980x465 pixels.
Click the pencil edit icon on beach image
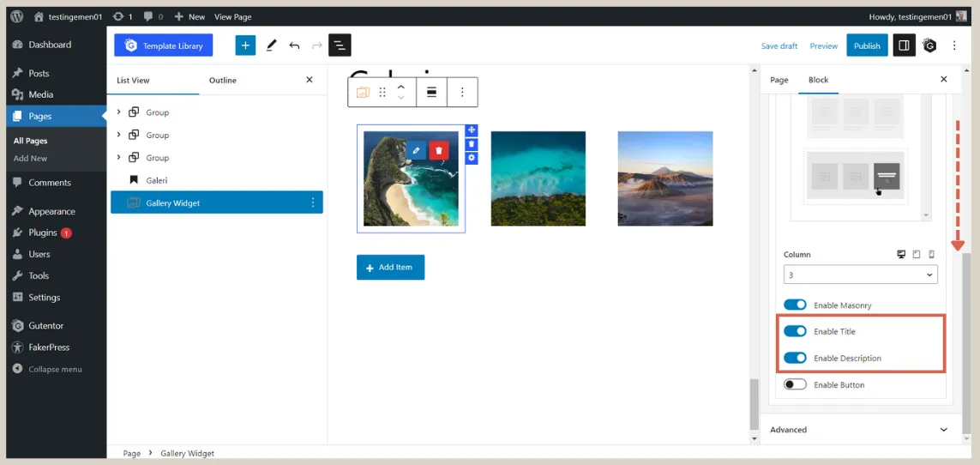click(416, 150)
